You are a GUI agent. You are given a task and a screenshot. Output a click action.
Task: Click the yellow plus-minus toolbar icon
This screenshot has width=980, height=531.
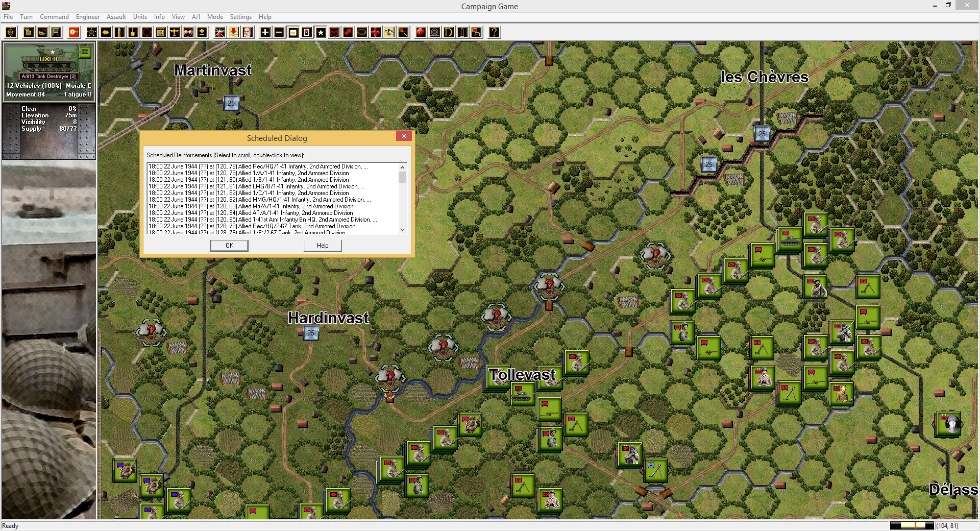[x=202, y=32]
